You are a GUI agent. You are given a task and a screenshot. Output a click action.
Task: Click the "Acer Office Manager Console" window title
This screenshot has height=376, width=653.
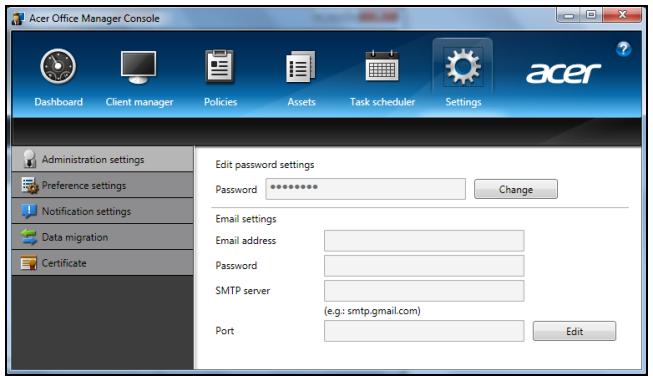click(94, 18)
